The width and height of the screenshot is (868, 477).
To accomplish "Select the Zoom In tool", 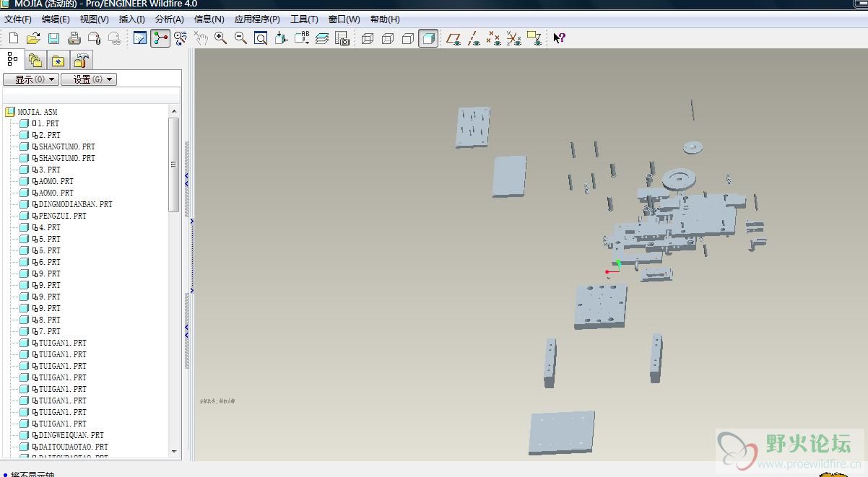I will coord(220,38).
